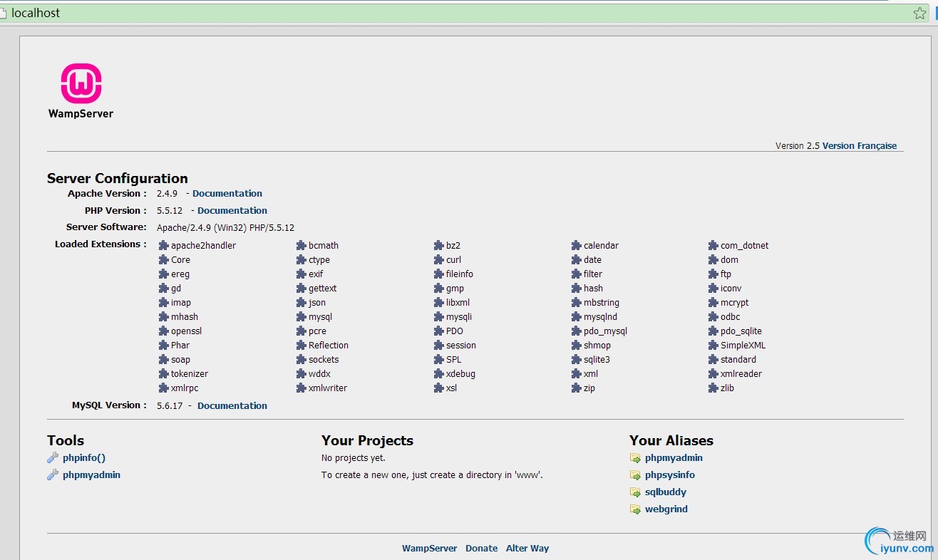Click folder icon next to phpmyadmin alias
This screenshot has width=938, height=560.
(635, 458)
